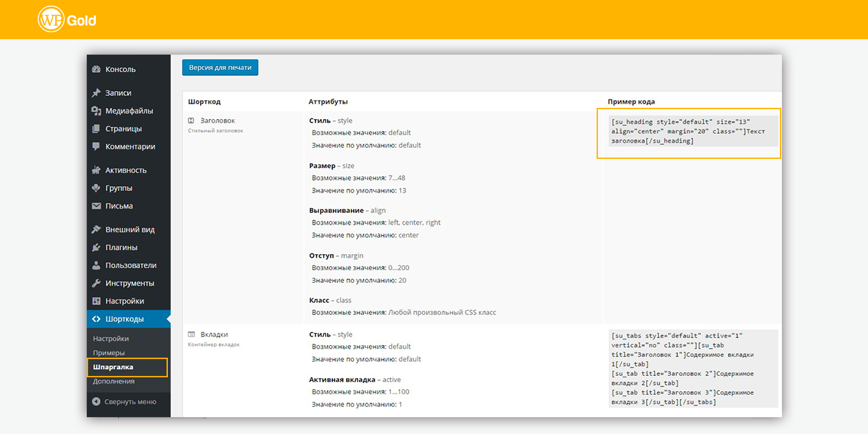Click the Пользователи user icon

97,265
